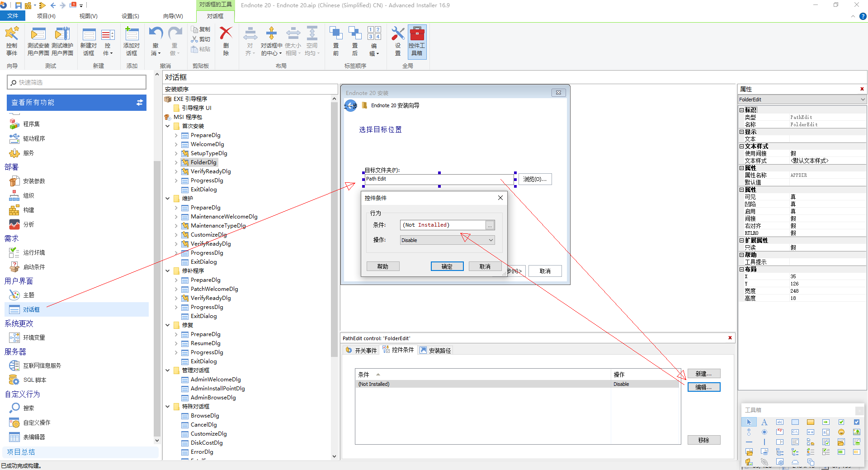Switch to the 向导(W) ribbon tab
Viewport: 868px width, 470px height.
click(x=173, y=16)
